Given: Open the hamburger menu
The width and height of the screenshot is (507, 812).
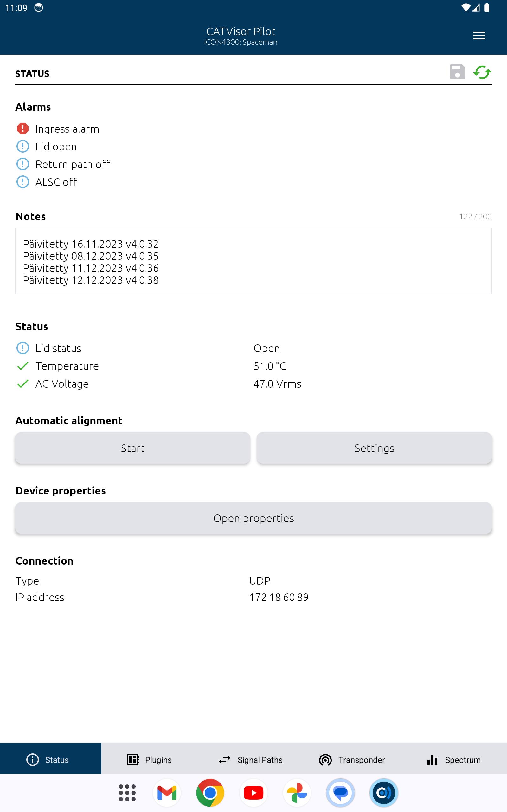Looking at the screenshot, I should click(x=479, y=36).
